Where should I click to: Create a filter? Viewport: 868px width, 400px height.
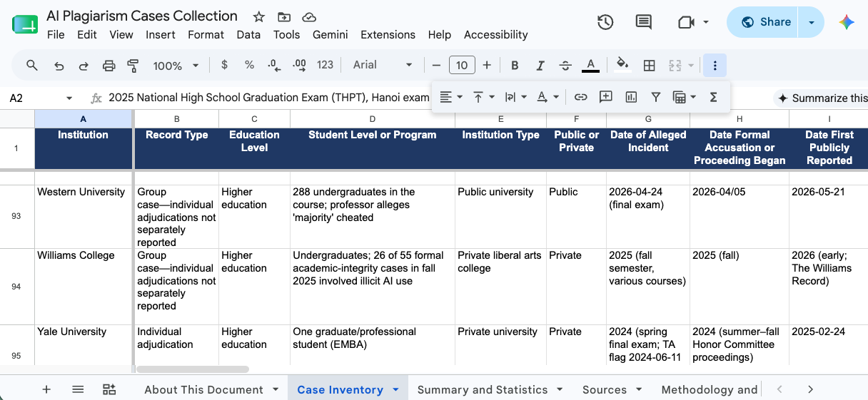tap(656, 97)
